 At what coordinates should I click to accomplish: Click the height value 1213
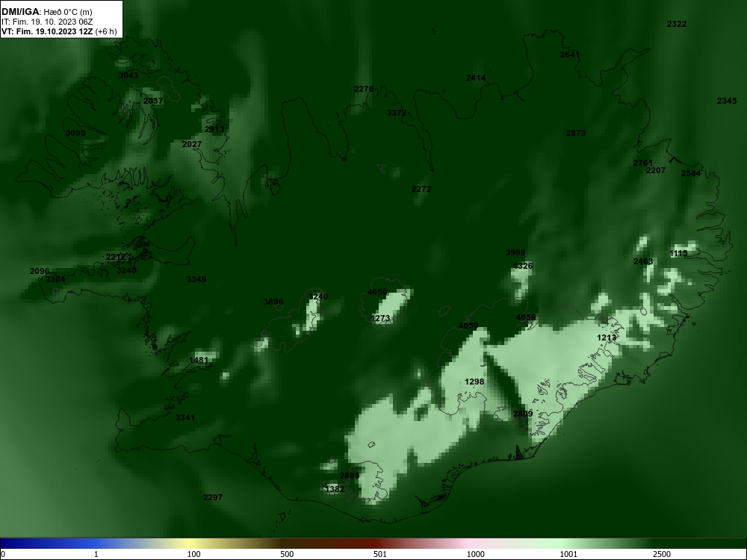(x=606, y=337)
